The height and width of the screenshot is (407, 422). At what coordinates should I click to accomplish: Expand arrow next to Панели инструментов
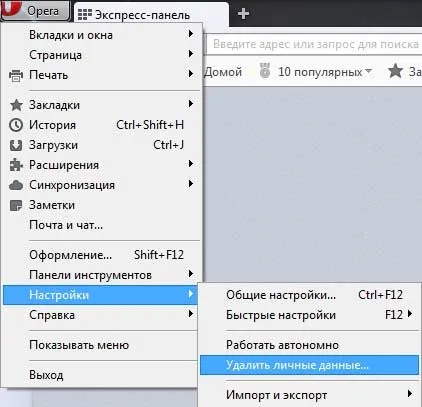(x=191, y=274)
